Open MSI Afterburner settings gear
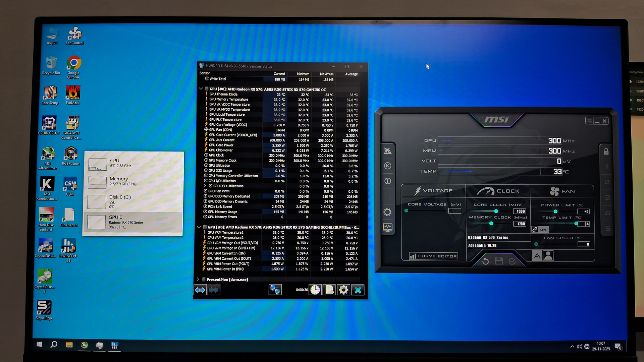Screen dimensions: 644x362 click(387, 212)
